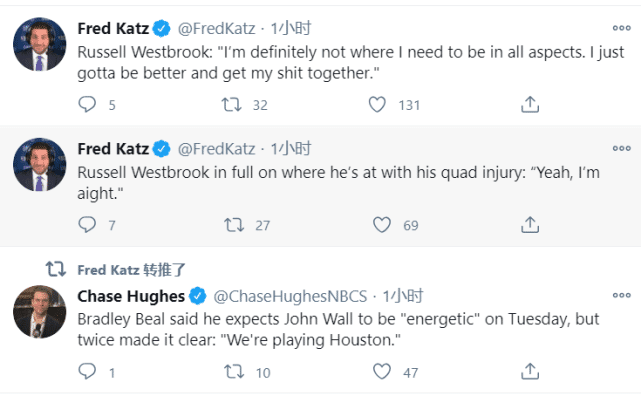Image resolution: width=641 pixels, height=396 pixels.
Task: Like the tweet with 131 likes
Action: [377, 104]
